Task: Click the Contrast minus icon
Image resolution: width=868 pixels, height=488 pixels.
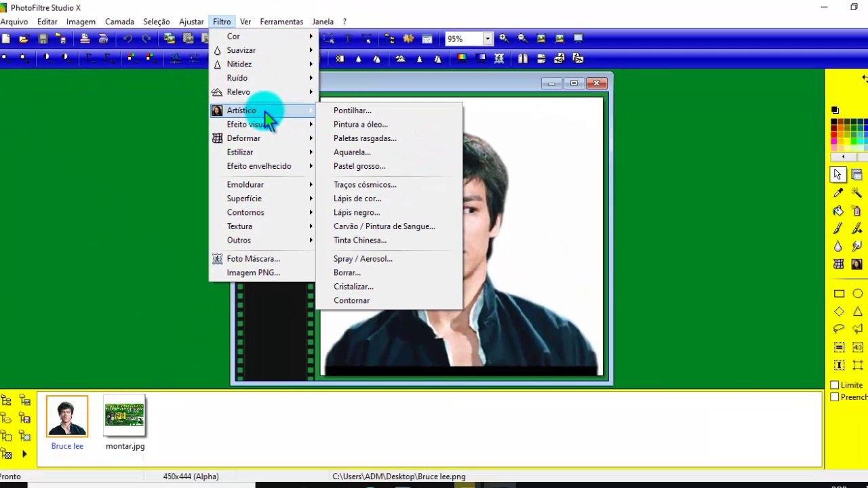Action: 47,58
